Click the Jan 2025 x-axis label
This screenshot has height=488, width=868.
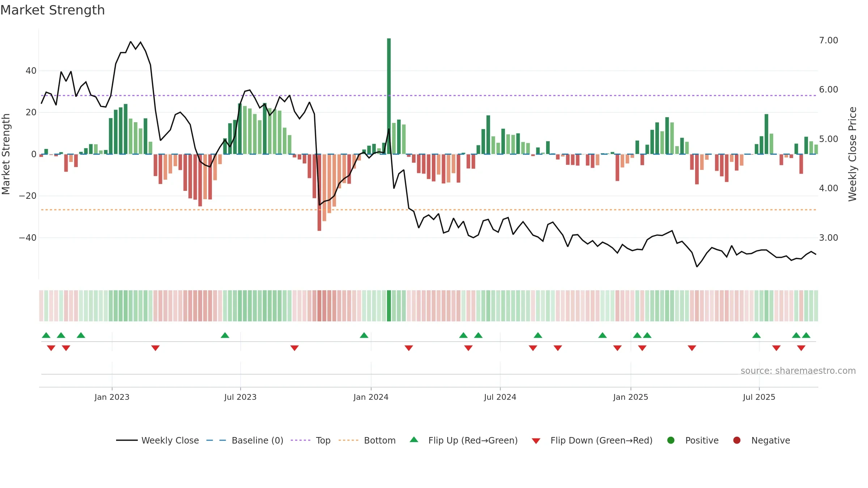pos(631,397)
